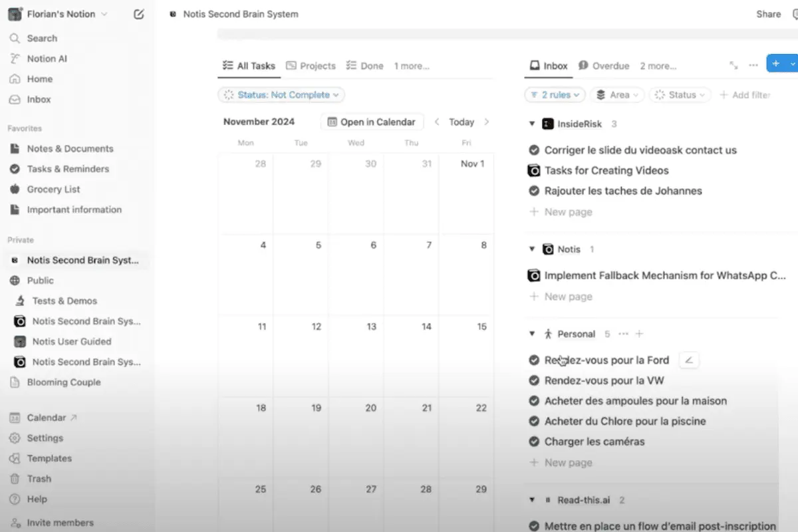This screenshot has height=532, width=798.
Task: Collapse the InsideRisk group
Action: 532,124
